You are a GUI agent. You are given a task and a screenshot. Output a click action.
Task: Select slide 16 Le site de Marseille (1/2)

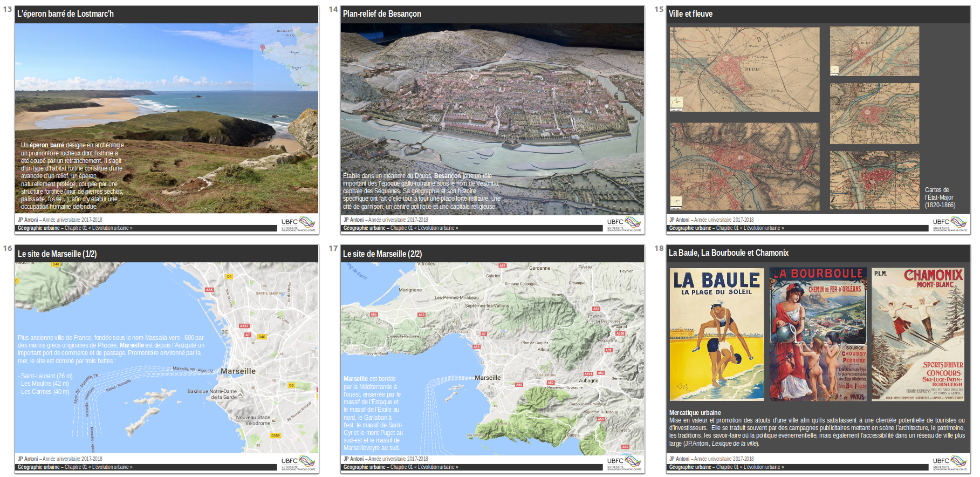click(167, 359)
